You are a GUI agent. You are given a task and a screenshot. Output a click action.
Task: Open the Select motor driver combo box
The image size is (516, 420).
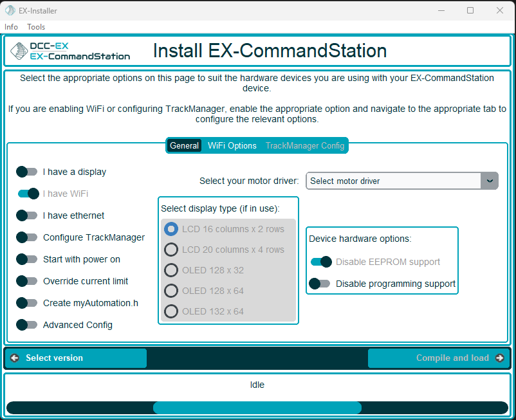pos(402,181)
